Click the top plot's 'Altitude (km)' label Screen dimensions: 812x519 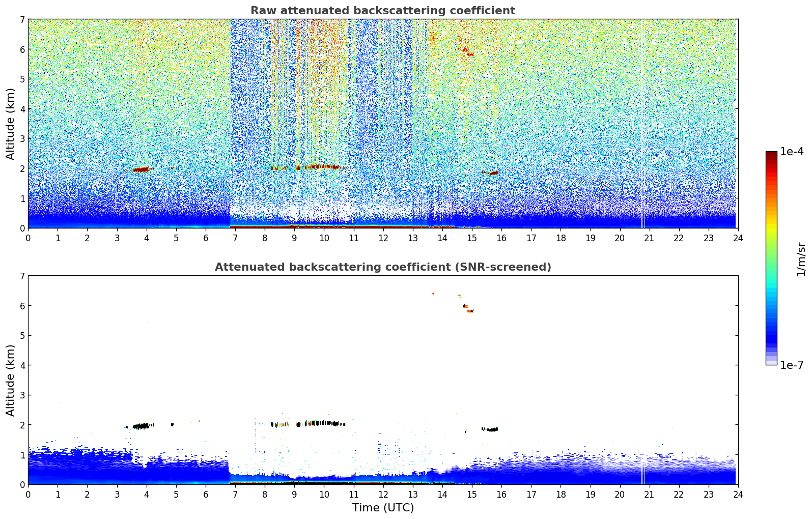(x=11, y=124)
